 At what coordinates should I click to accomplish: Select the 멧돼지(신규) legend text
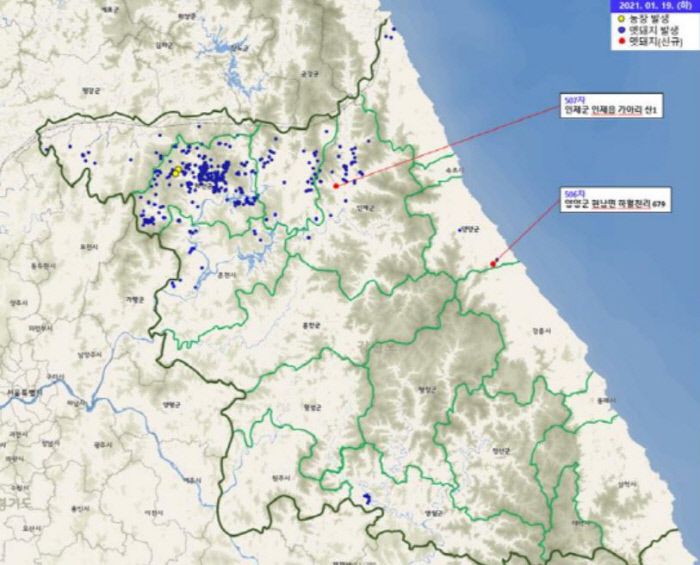(660, 41)
